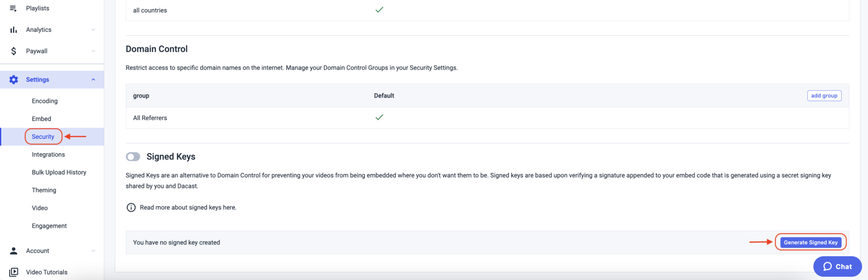Viewport: 868px width, 280px height.
Task: Click the group column header
Action: [x=141, y=96]
